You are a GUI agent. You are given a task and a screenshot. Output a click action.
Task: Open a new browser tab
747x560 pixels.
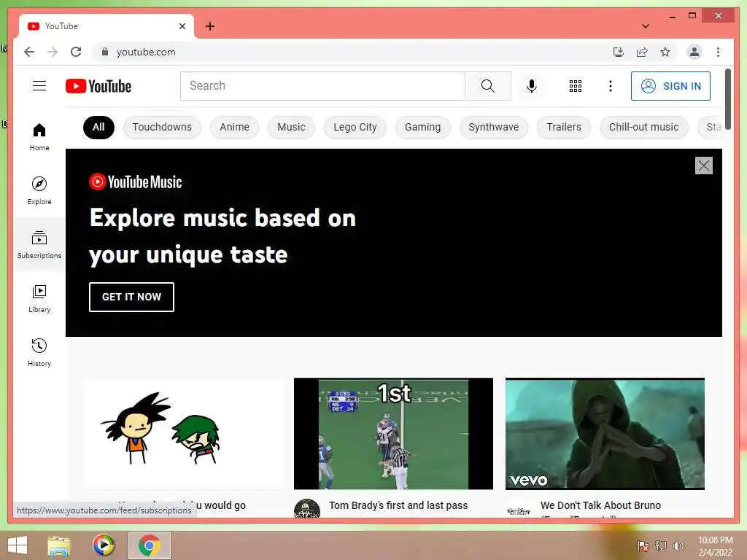[210, 26]
